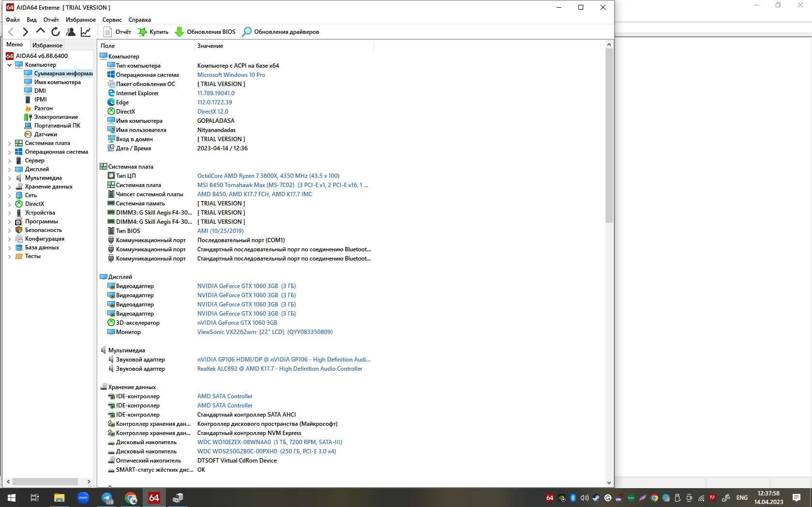Expand the Тесты tree node
The height and width of the screenshot is (507, 812).
(9, 256)
